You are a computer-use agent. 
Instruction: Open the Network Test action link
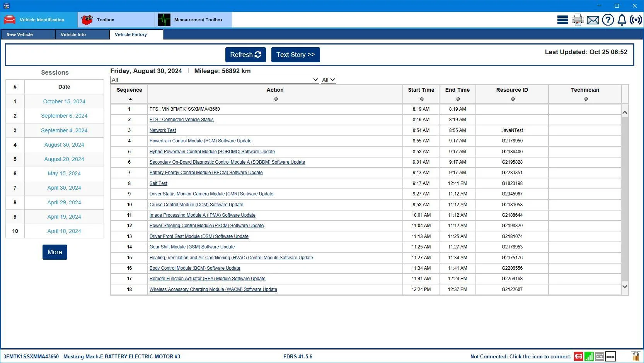[163, 130]
